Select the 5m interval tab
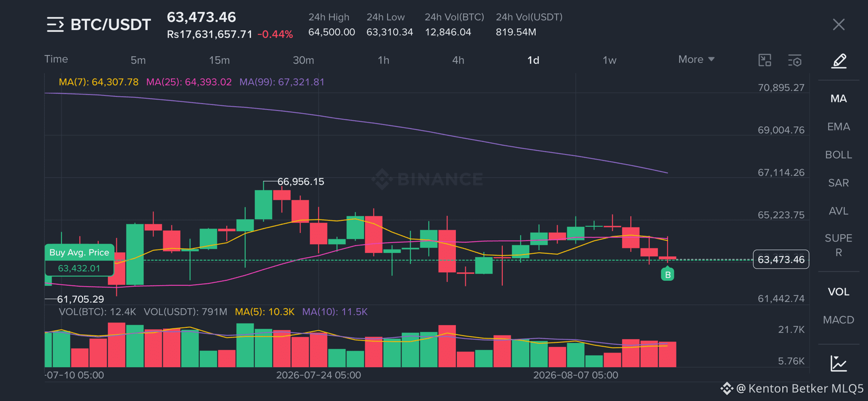 (x=138, y=60)
